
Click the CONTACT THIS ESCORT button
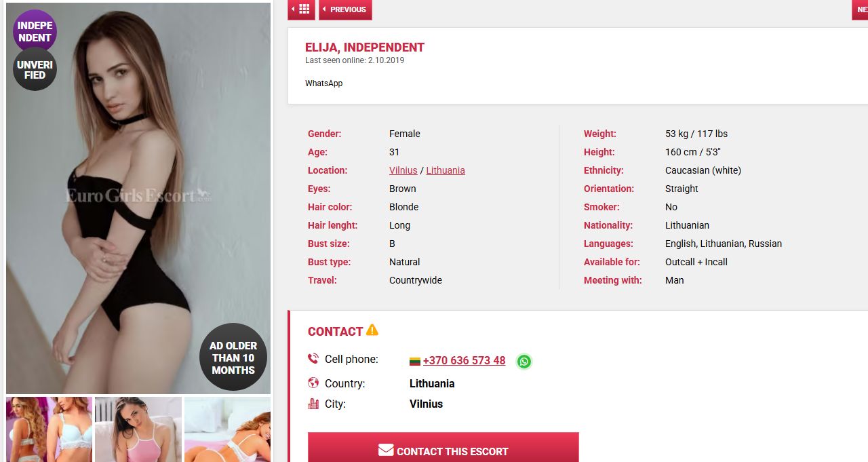[443, 448]
